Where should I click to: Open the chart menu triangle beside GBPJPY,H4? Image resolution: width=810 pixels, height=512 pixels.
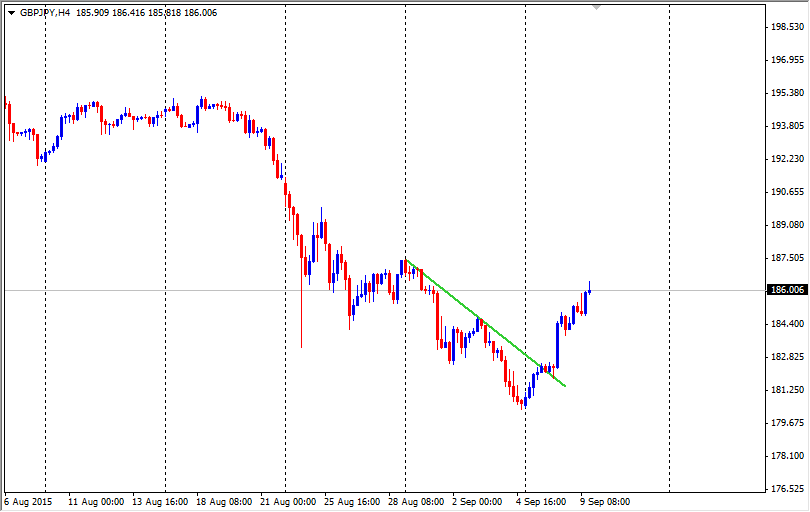pos(11,13)
